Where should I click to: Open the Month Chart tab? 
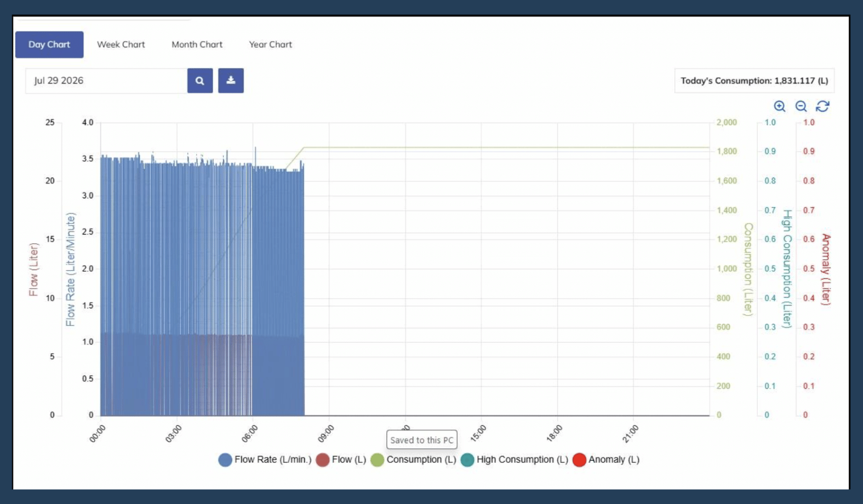click(x=197, y=44)
